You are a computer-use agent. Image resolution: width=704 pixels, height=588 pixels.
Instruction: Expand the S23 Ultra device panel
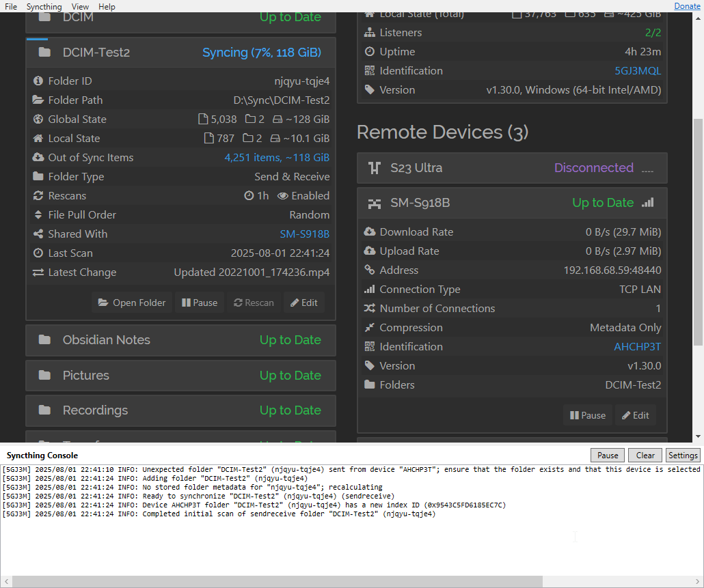point(512,168)
